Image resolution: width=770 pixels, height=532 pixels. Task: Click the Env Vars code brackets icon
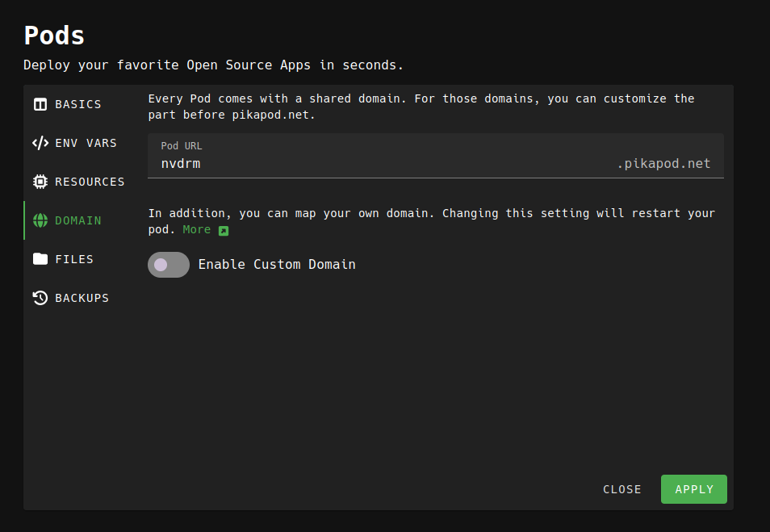pyautogui.click(x=40, y=143)
